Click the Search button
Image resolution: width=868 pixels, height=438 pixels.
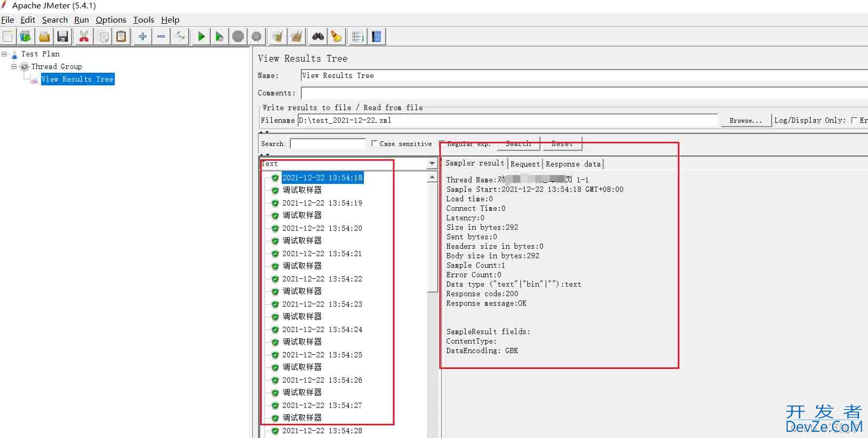[518, 143]
